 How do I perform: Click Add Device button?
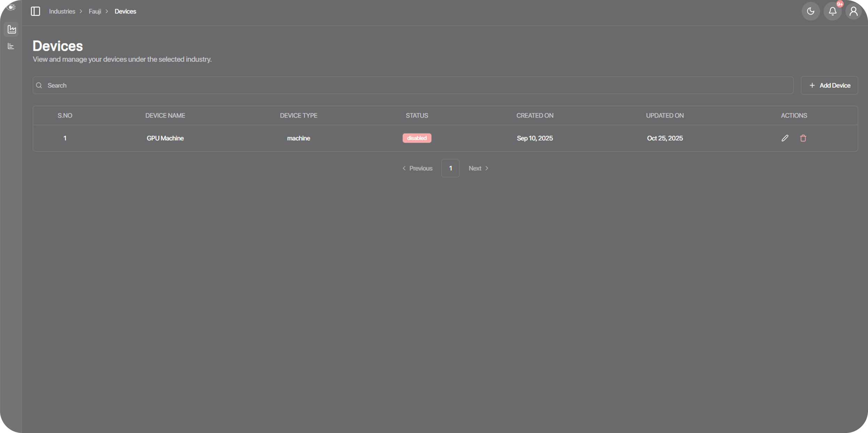tap(829, 86)
